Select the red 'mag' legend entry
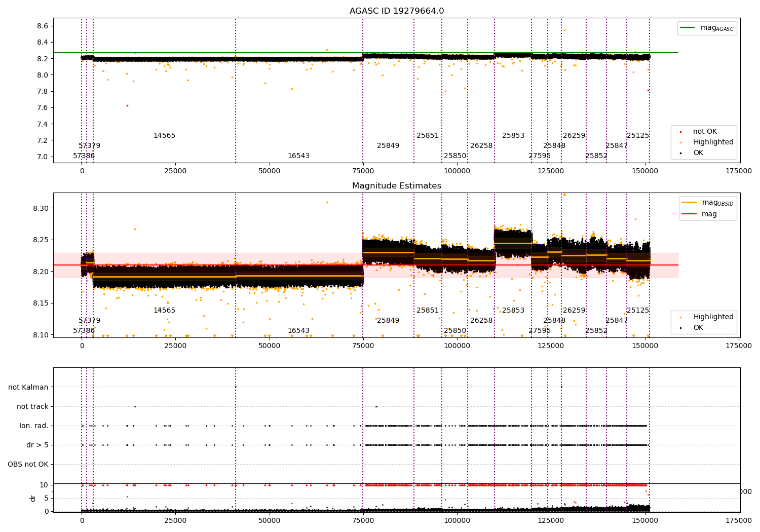 tap(700, 214)
